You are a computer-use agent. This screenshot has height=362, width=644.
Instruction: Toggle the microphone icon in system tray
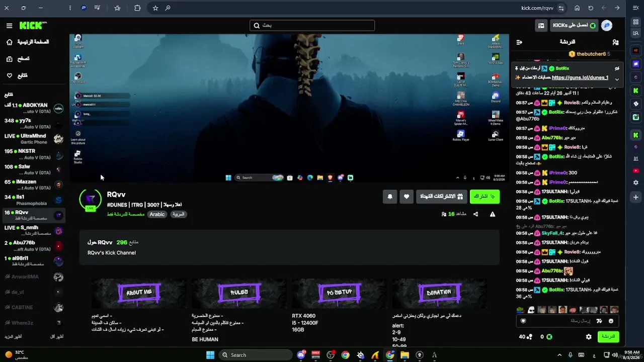(x=571, y=355)
